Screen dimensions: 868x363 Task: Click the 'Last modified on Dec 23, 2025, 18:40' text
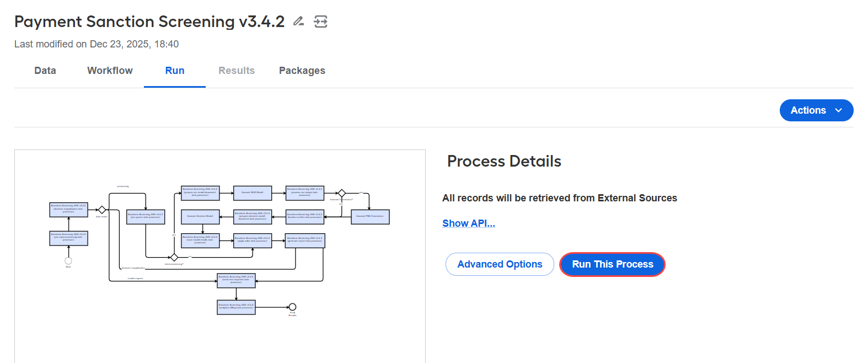click(97, 44)
